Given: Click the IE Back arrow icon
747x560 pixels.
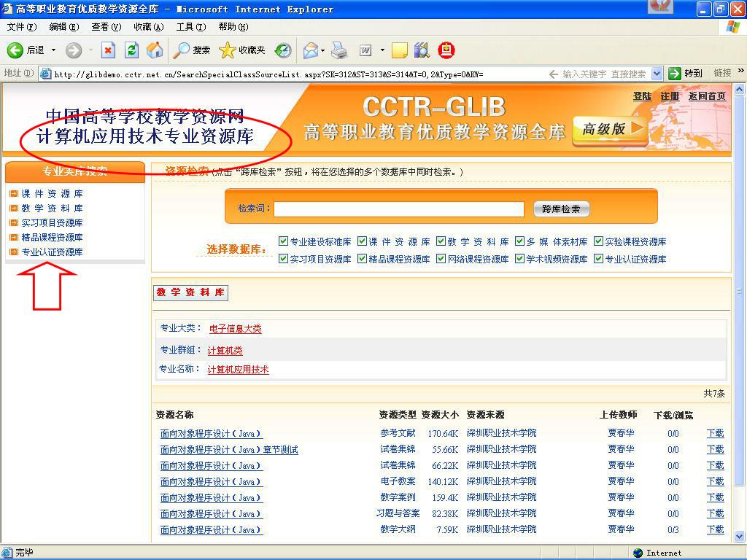Looking at the screenshot, I should [x=15, y=50].
